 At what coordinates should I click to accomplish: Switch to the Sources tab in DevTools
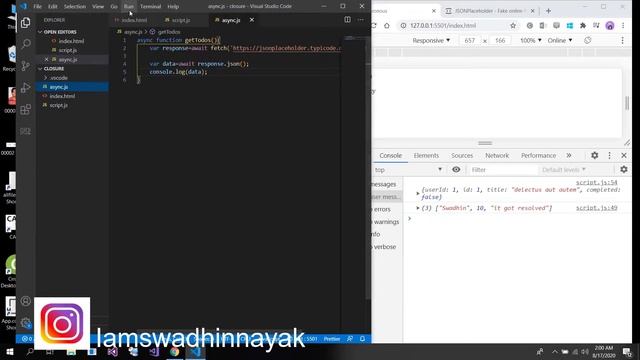pos(462,156)
